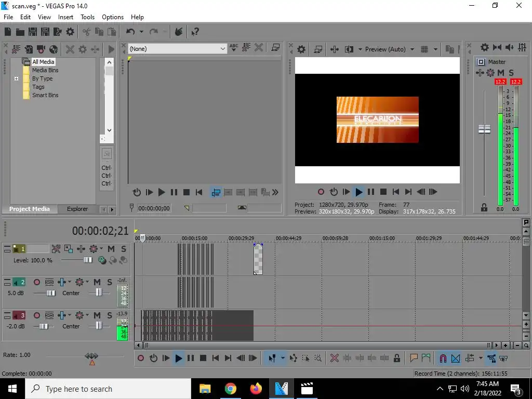Click the Undo arrow button
This screenshot has width=532, height=399.
tap(130, 32)
